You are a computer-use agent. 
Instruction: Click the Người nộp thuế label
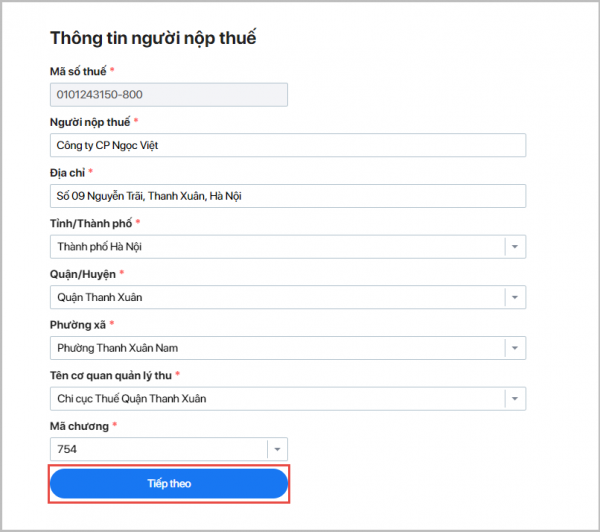click(89, 122)
